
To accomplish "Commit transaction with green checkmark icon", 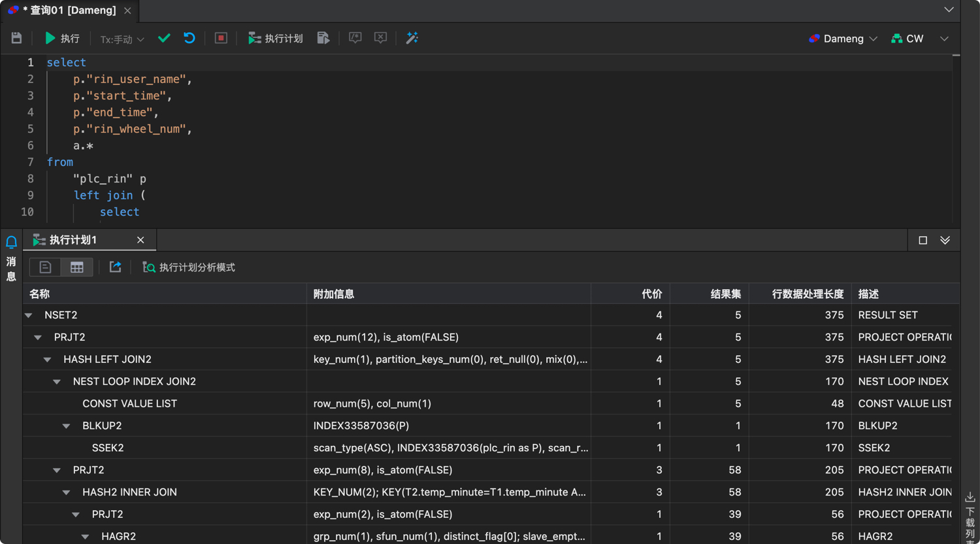I will [x=164, y=39].
